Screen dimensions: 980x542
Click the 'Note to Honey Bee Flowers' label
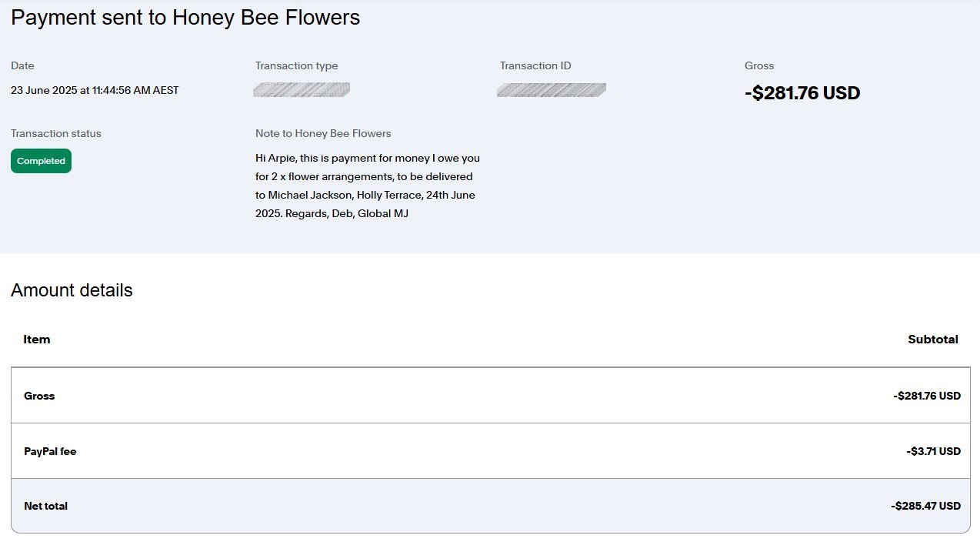point(323,134)
